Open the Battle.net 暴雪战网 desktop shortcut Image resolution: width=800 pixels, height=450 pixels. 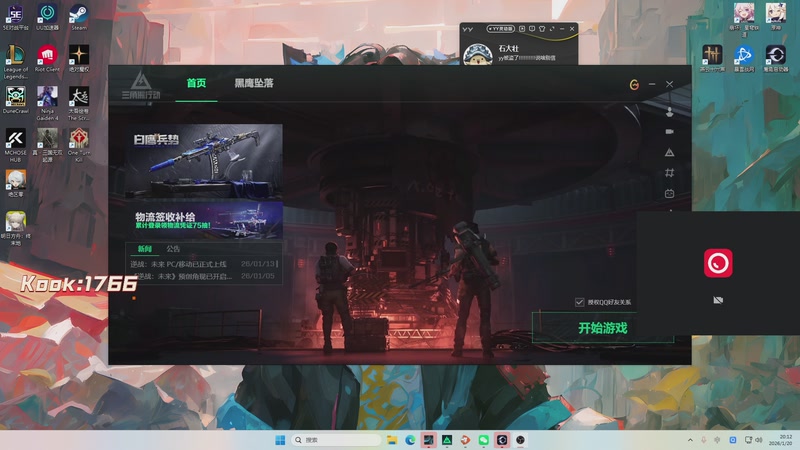744,58
